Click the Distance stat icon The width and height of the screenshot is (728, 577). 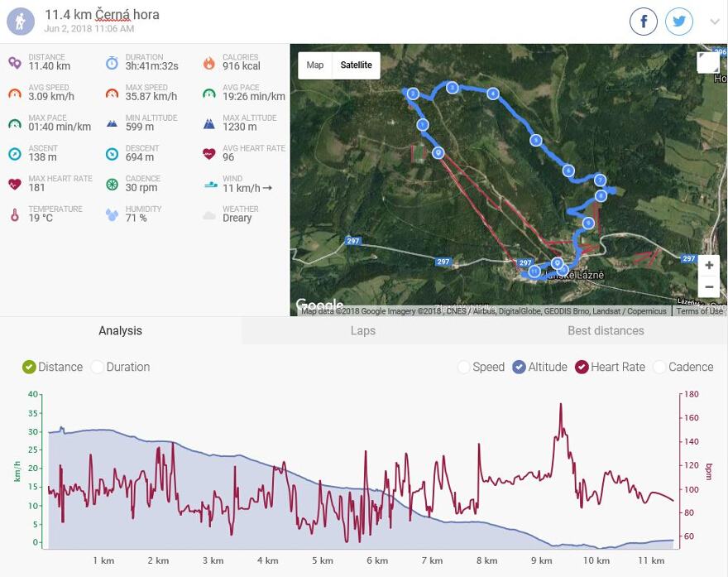click(15, 63)
